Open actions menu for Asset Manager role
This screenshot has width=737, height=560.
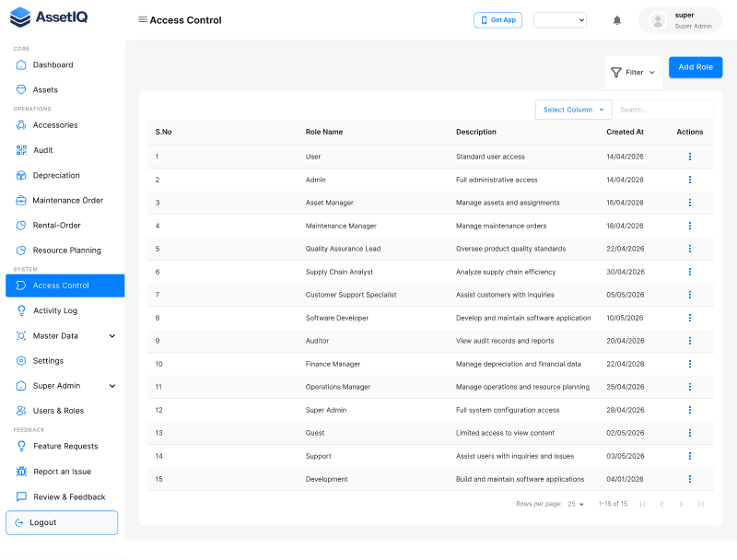coord(689,203)
